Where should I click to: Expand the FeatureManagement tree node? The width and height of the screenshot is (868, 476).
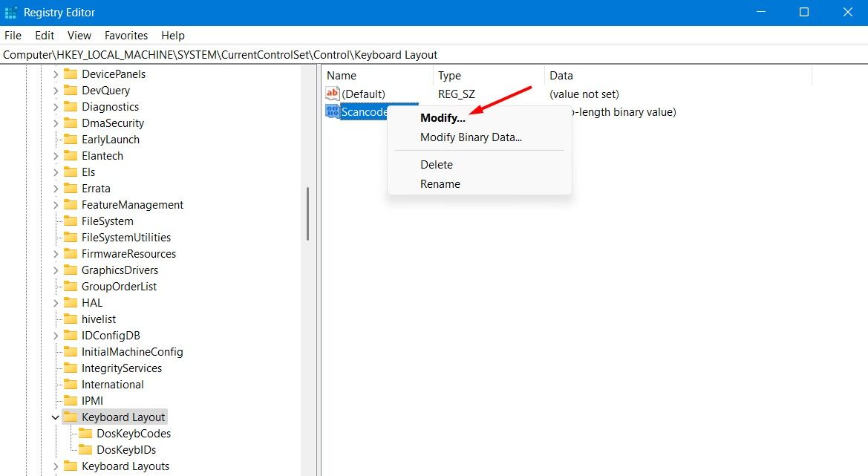pyautogui.click(x=56, y=205)
